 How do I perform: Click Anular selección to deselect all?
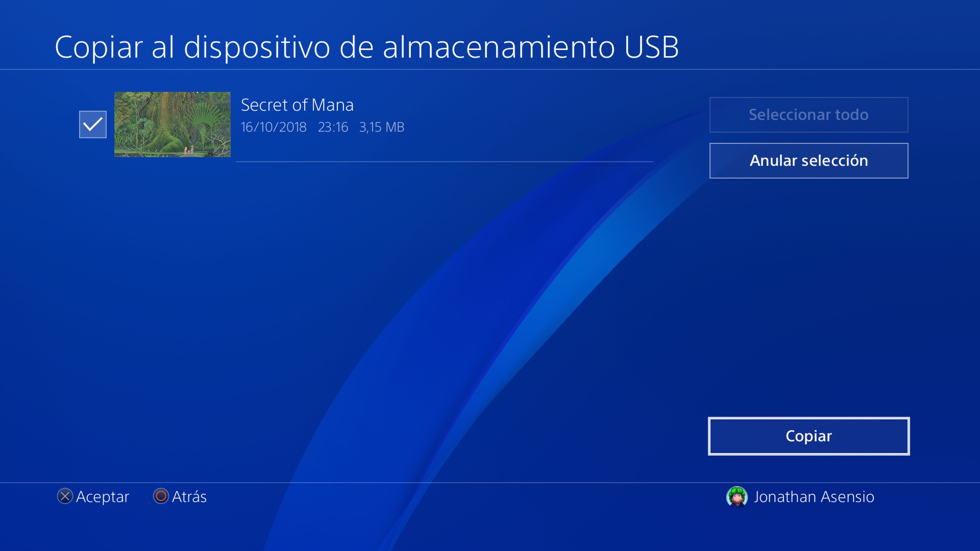[x=808, y=160]
